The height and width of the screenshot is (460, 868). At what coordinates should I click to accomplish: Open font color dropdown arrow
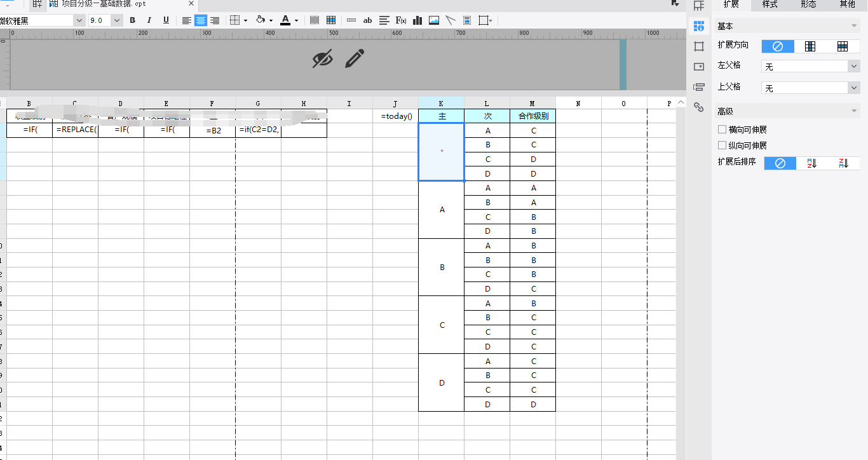[296, 21]
